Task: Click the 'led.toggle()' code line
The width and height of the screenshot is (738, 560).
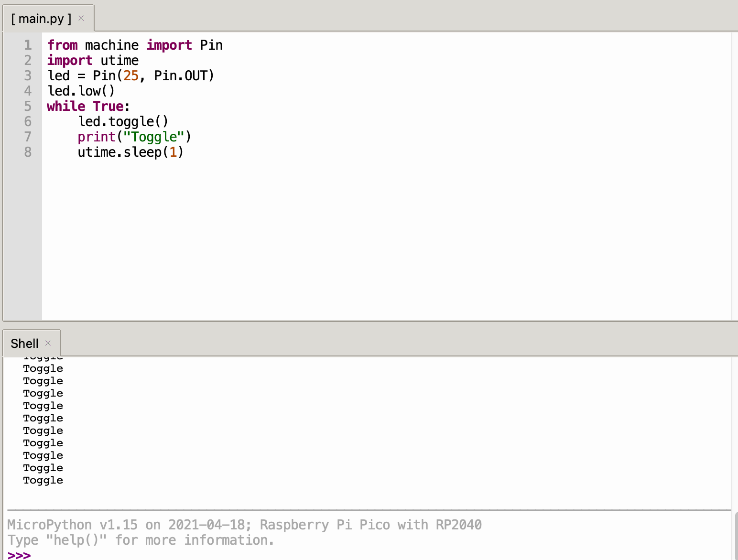Action: click(123, 121)
